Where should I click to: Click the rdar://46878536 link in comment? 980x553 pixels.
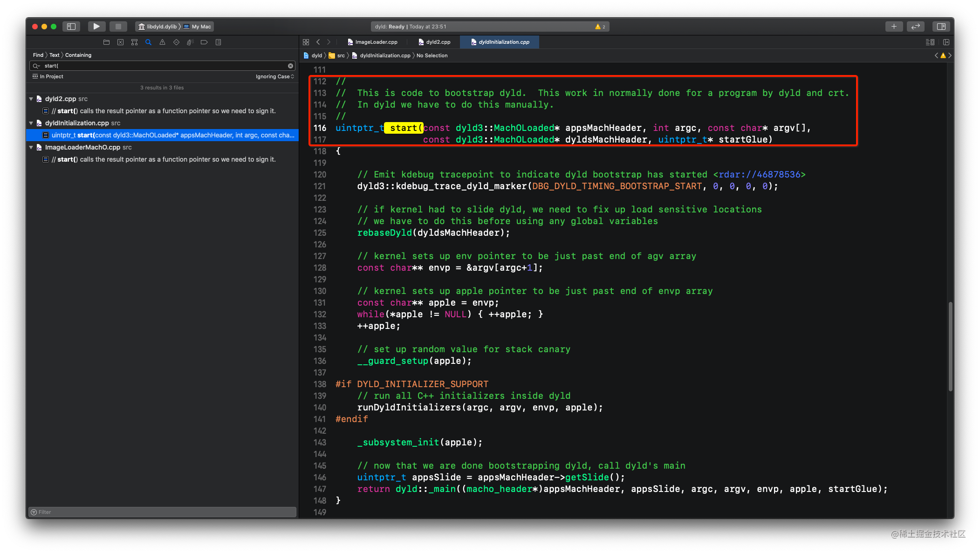coord(759,175)
